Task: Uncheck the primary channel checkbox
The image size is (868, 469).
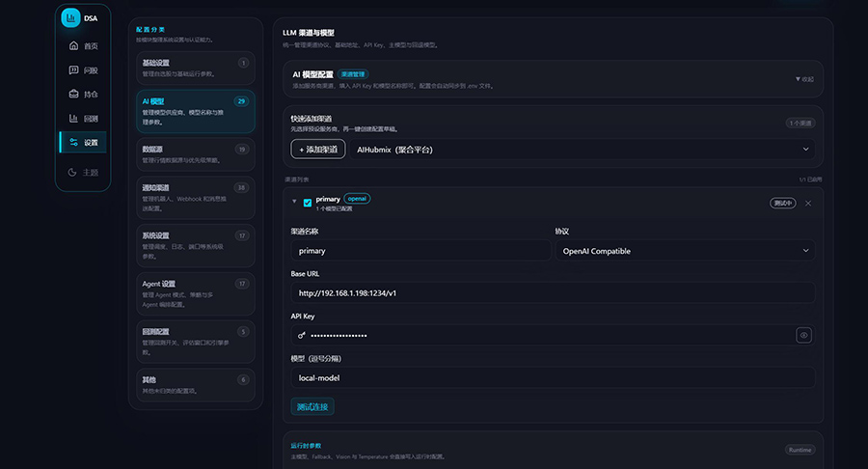Action: (x=308, y=203)
